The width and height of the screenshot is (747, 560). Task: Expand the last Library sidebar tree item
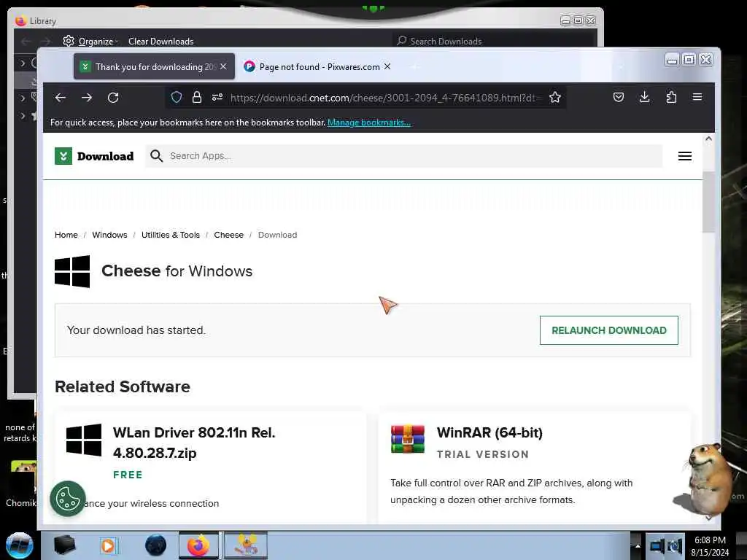coord(23,116)
